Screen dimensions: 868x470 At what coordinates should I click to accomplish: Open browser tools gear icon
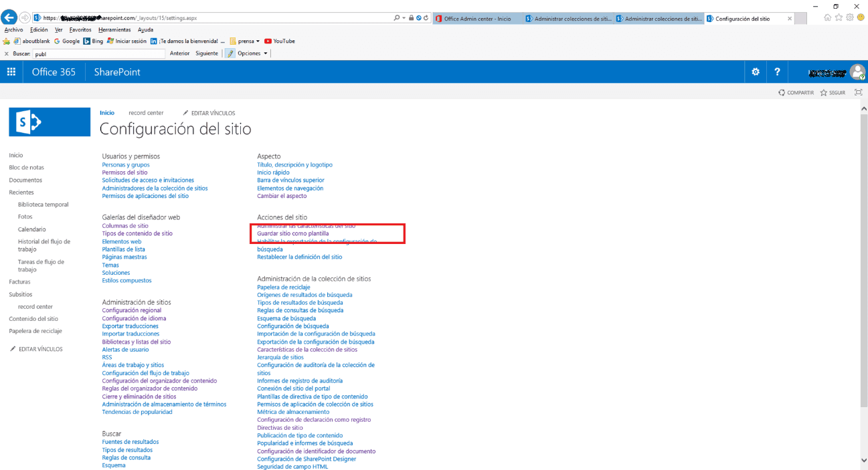tap(849, 17)
